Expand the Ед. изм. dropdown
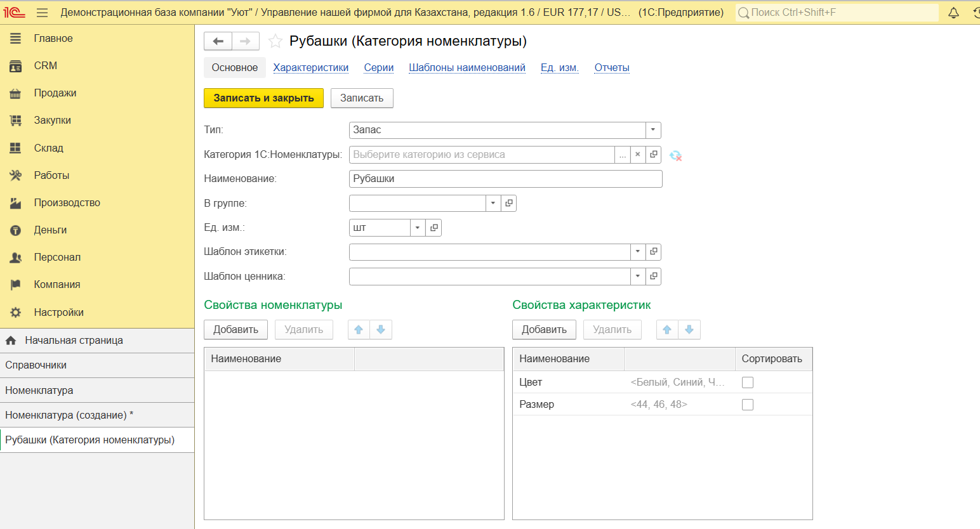Viewport: 980px width, 529px height. click(x=418, y=228)
